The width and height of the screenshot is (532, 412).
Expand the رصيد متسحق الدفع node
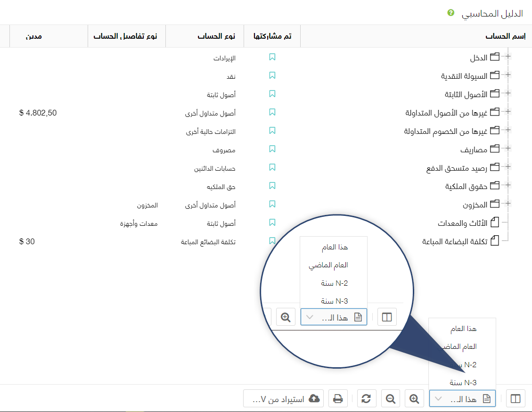point(508,166)
